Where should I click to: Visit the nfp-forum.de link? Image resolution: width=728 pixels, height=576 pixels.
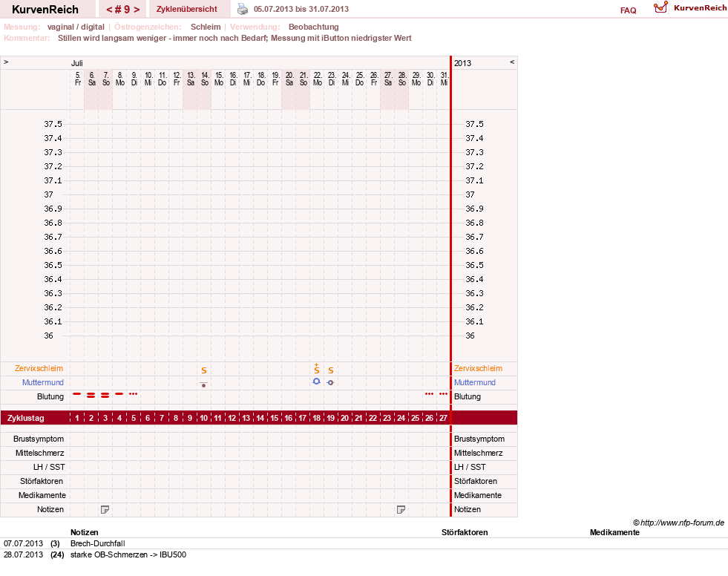click(682, 523)
